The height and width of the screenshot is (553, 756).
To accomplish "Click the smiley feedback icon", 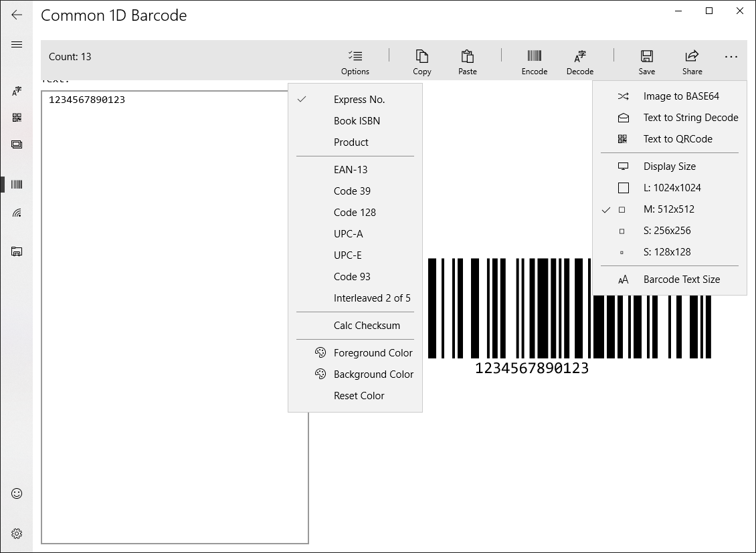I will pyautogui.click(x=17, y=493).
